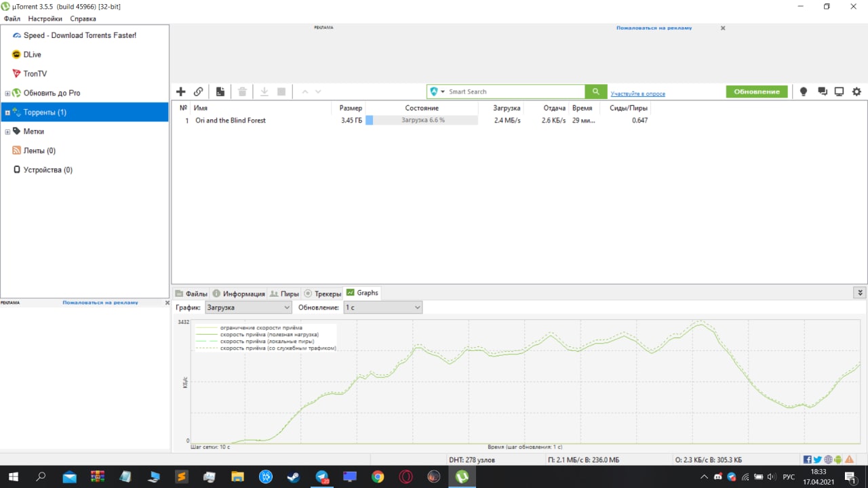
Task: Click the Stop torrent square icon
Action: tap(281, 91)
